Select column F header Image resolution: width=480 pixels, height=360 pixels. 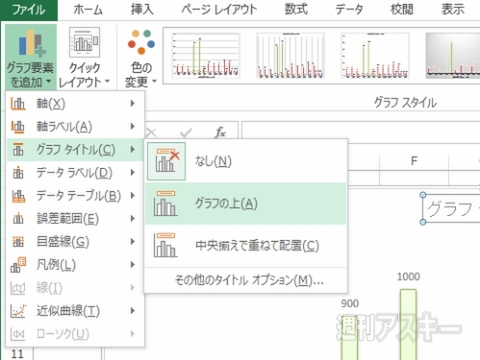pos(414,161)
